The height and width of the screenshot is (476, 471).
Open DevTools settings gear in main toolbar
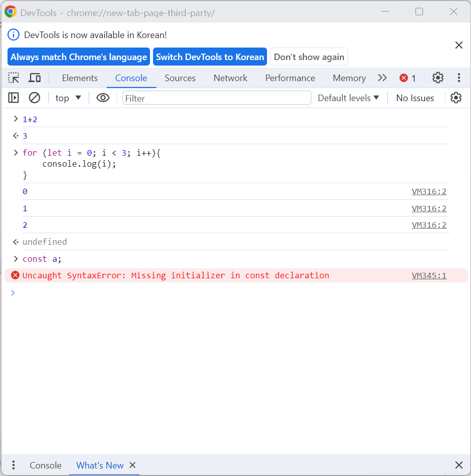[x=437, y=78]
